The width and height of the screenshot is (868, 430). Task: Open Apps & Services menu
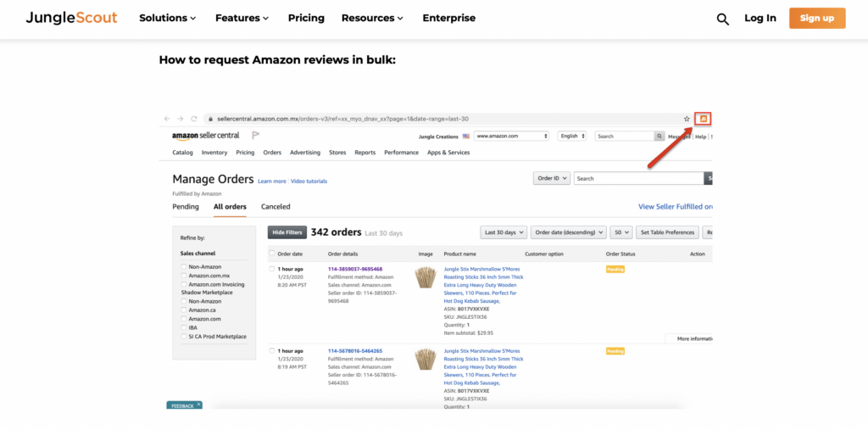(x=448, y=153)
